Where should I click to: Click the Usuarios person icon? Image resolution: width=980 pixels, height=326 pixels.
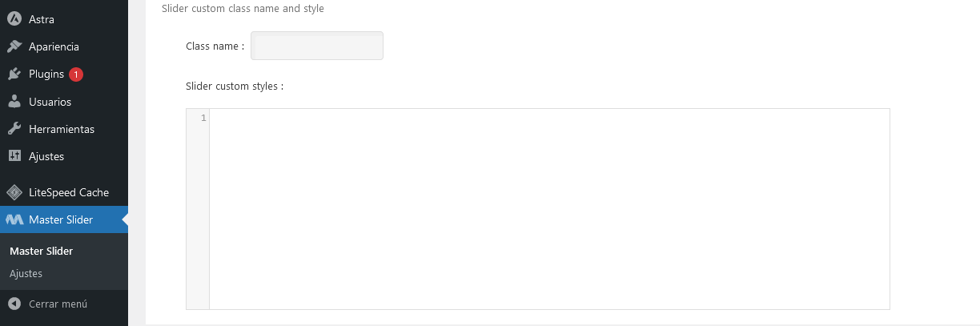[x=14, y=102]
